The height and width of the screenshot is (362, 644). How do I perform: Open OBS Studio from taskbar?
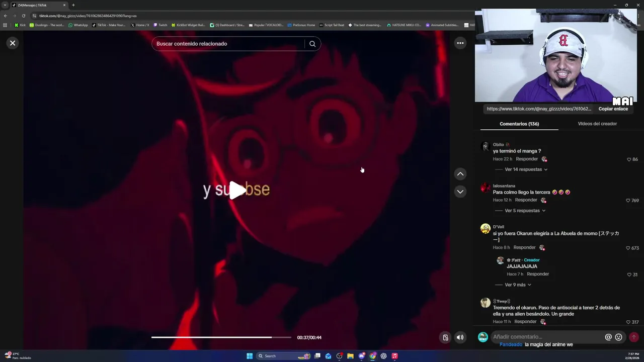(x=340, y=356)
